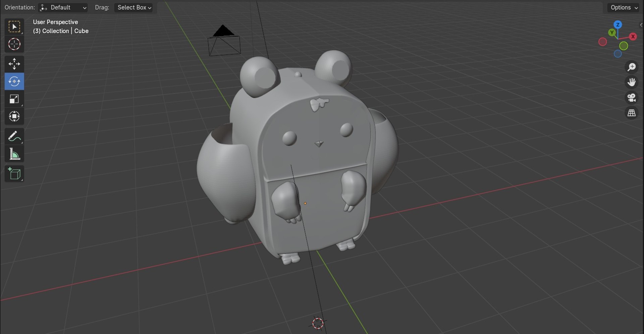The height and width of the screenshot is (334, 644).
Task: Select the Select Box tool
Action: click(x=14, y=27)
